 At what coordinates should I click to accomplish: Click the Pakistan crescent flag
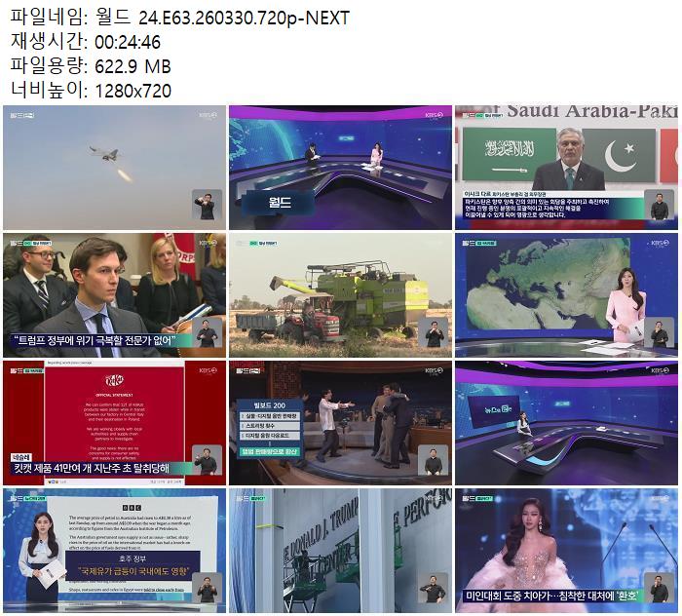625,154
